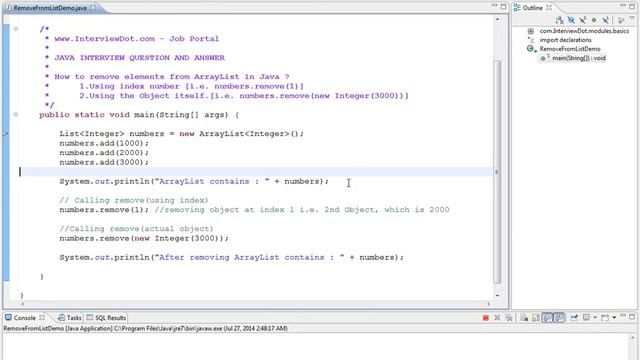Image resolution: width=640 pixels, height=360 pixels.
Task: Toggle Hide Fields in Outline toolbar
Action: tap(571, 20)
